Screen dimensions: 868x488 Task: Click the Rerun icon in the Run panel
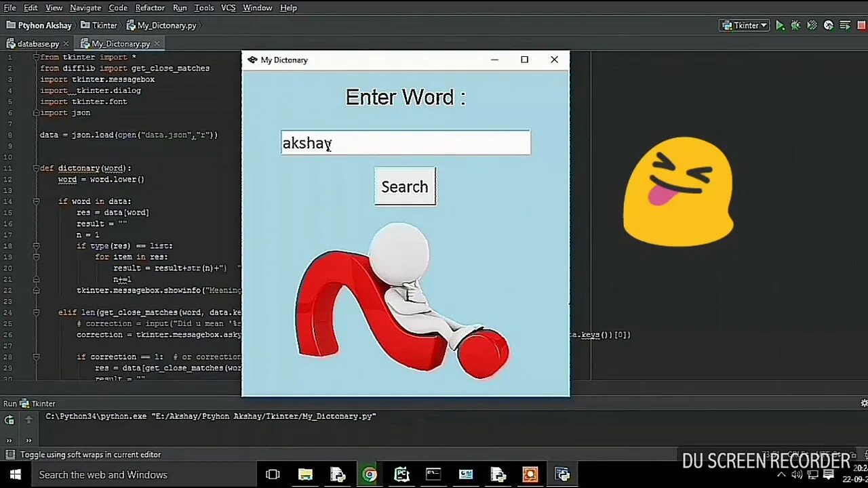[9, 420]
